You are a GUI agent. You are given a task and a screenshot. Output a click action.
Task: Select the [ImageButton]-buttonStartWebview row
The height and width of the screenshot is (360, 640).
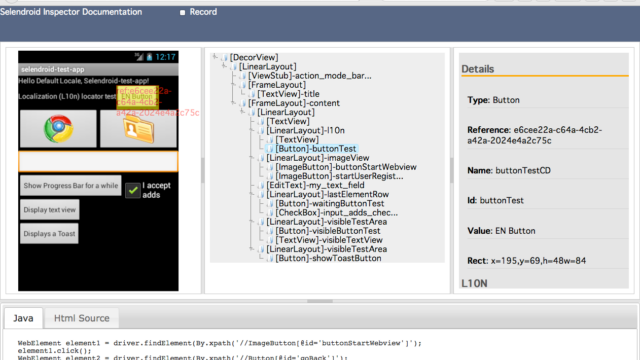click(346, 167)
